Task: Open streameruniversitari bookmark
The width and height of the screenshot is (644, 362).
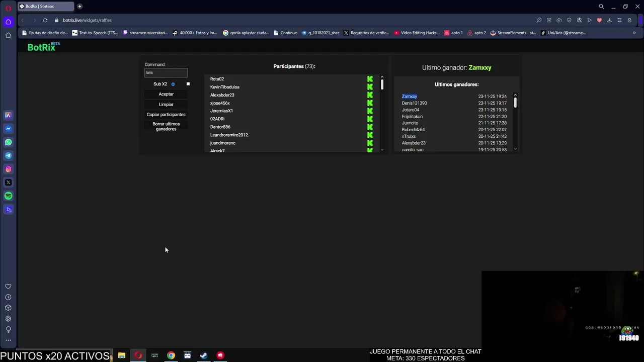Action: click(x=145, y=33)
